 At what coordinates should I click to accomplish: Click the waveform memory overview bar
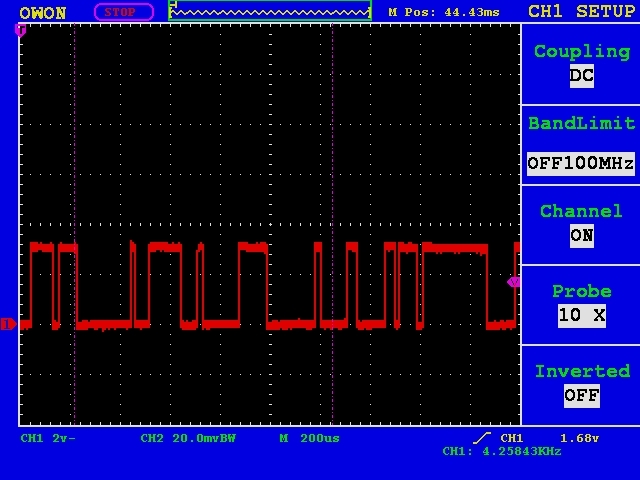[x=270, y=11]
